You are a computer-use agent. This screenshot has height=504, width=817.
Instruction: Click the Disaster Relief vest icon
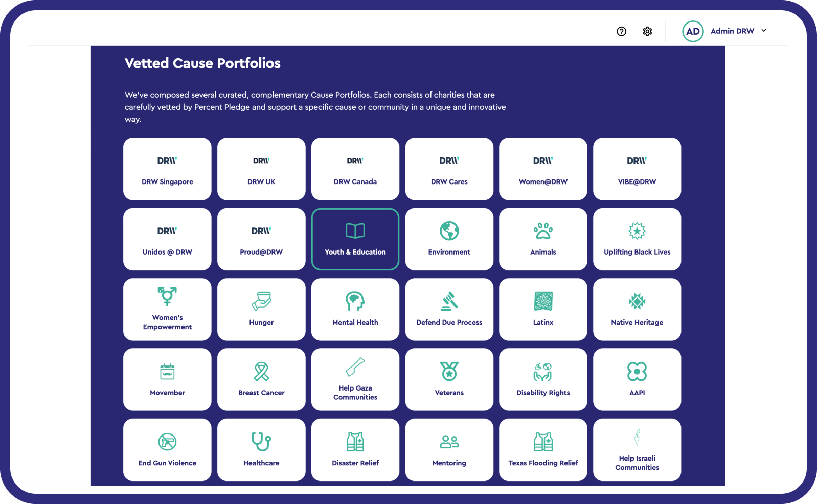(355, 442)
